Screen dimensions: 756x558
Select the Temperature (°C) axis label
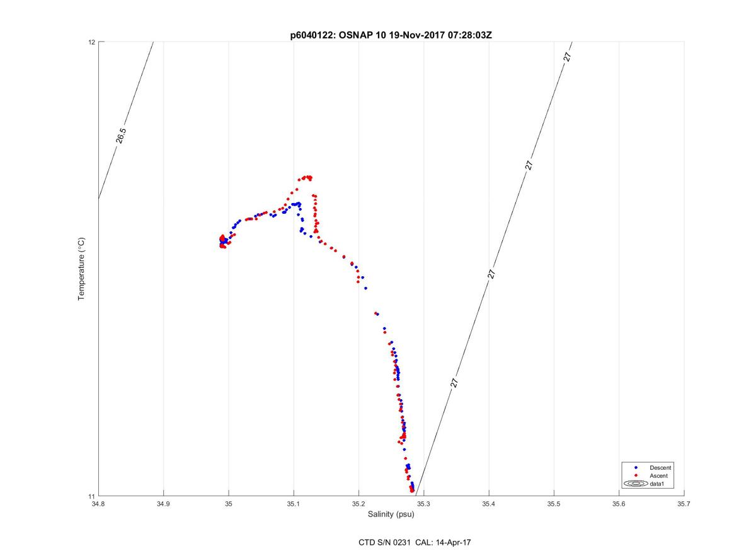point(81,269)
